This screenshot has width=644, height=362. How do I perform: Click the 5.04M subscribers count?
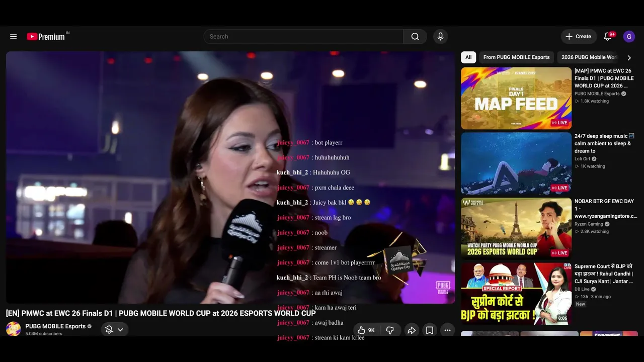click(44, 334)
